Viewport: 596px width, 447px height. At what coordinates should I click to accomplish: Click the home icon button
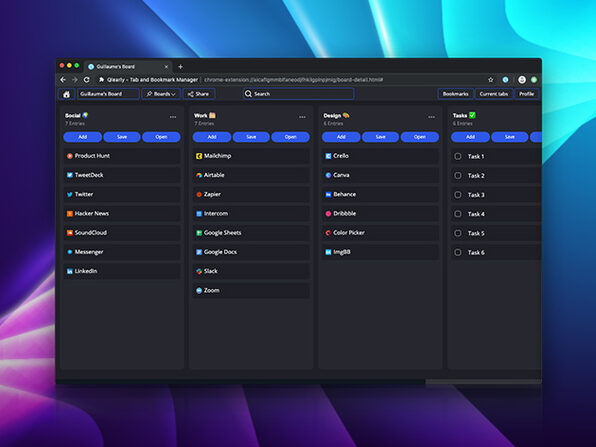coord(67,94)
